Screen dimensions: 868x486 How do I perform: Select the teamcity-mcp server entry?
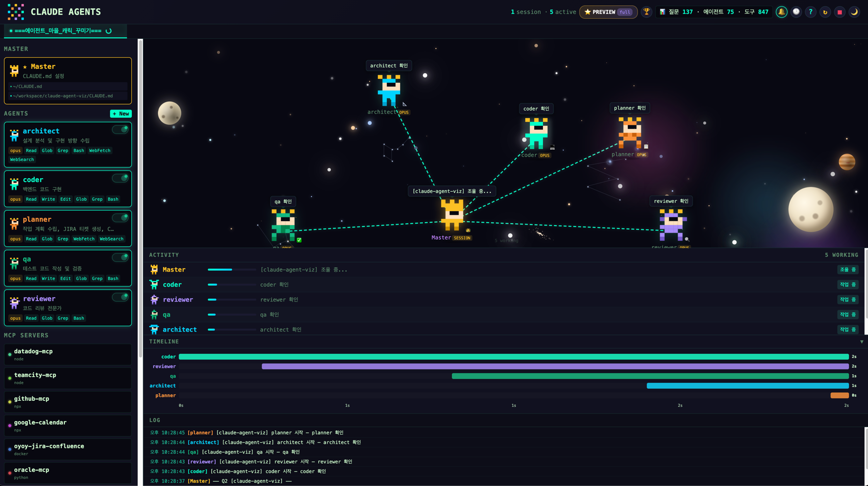coord(68,378)
